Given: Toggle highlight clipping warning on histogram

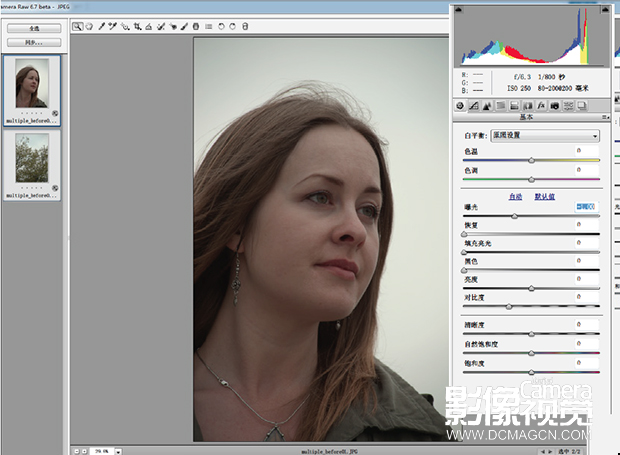Looking at the screenshot, I should (x=605, y=9).
